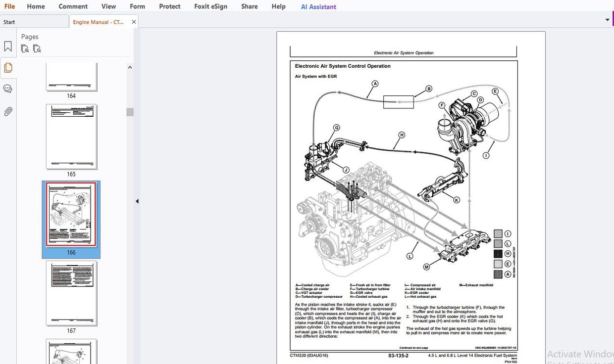
Task: Select page 167 thumbnail
Action: click(71, 293)
